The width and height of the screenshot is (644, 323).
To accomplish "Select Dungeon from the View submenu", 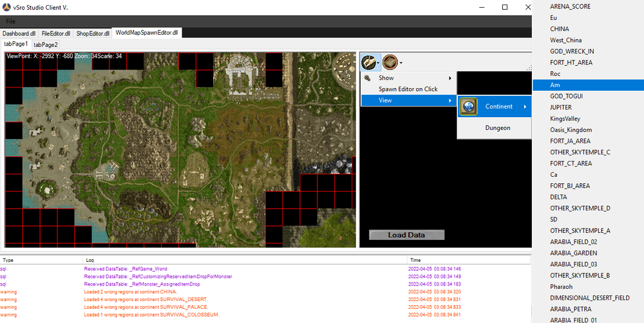I will (497, 128).
